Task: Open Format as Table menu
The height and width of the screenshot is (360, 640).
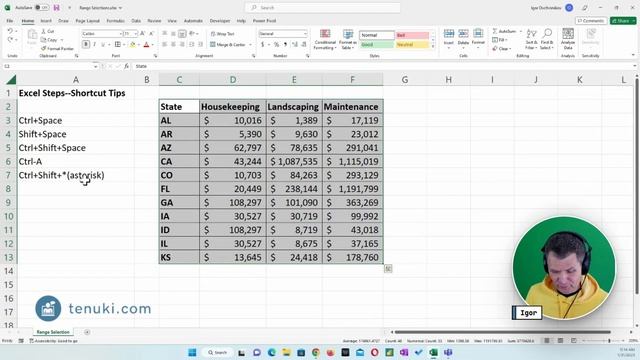Action: tap(348, 40)
